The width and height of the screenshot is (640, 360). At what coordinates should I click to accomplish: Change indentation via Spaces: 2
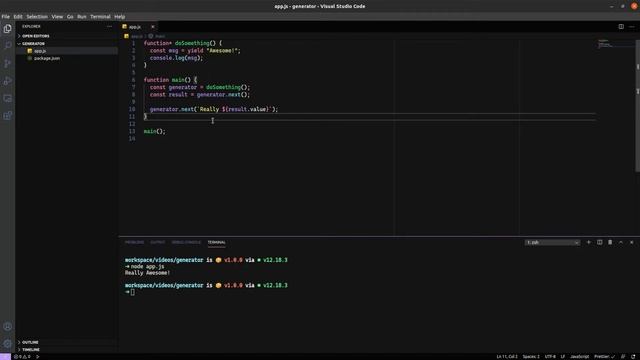[x=531, y=357]
